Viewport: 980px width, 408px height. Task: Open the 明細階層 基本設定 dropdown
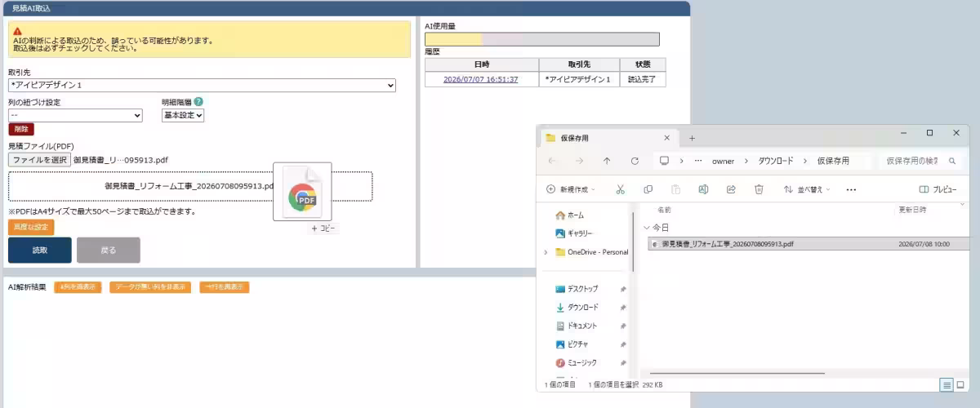[183, 116]
